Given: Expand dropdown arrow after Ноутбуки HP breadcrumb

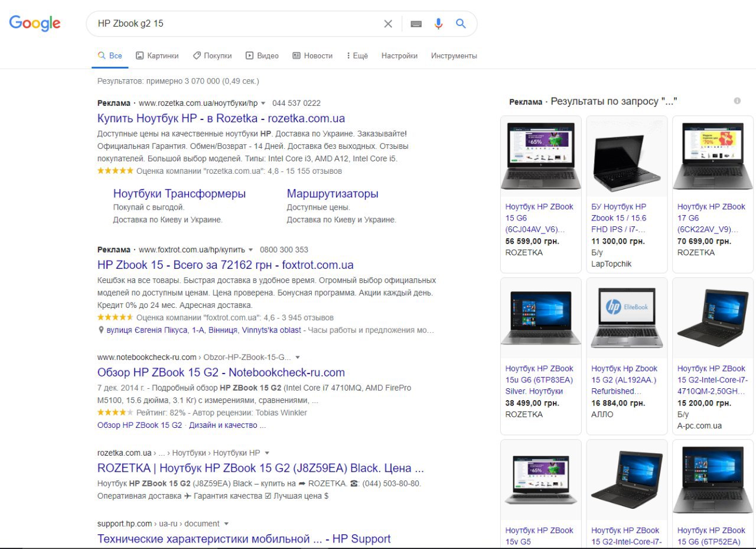Looking at the screenshot, I should 267,453.
